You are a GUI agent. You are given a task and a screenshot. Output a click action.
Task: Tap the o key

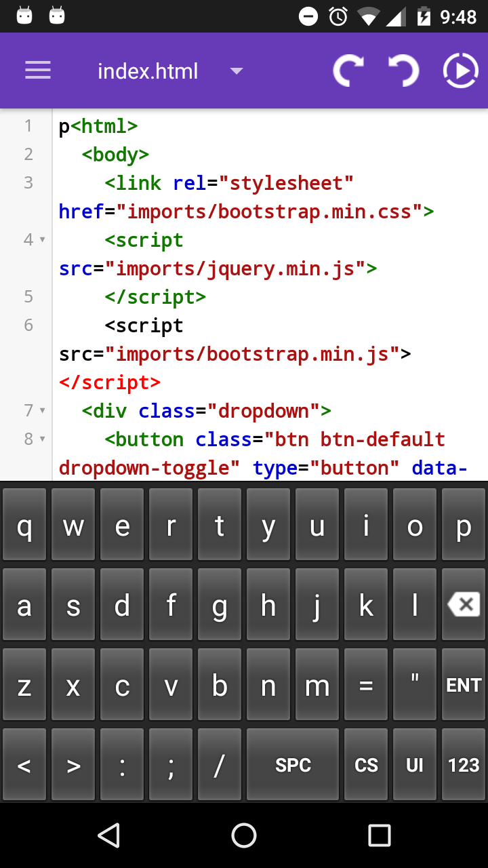point(415,524)
